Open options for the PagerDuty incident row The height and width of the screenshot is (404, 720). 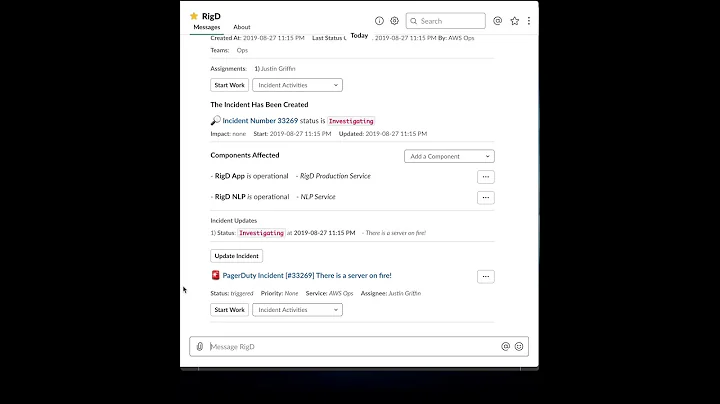[486, 276]
